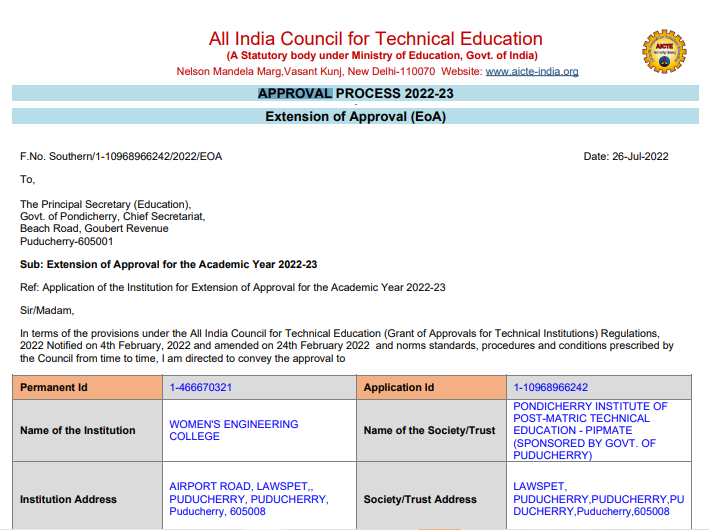709x530 pixels.
Task: Click the 'A Statutory body under Ministry of Education' subtitle
Action: (x=382, y=56)
